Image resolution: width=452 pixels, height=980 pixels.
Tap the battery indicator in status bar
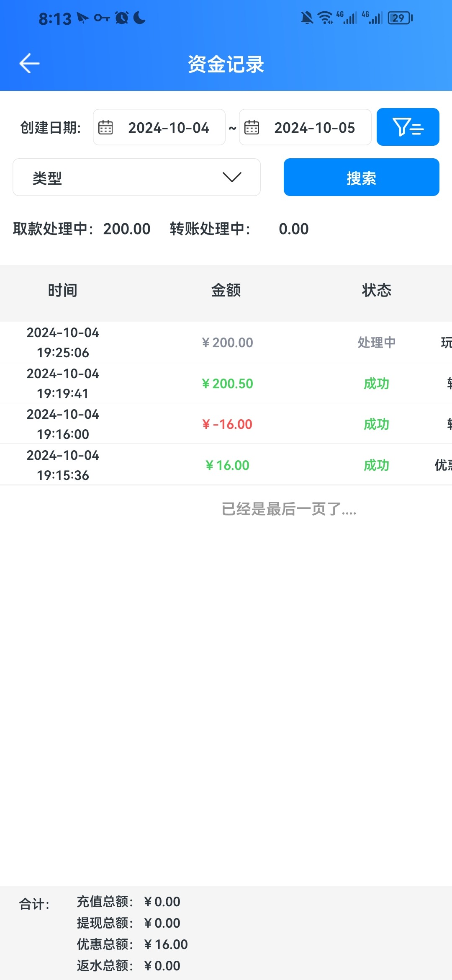pyautogui.click(x=400, y=18)
